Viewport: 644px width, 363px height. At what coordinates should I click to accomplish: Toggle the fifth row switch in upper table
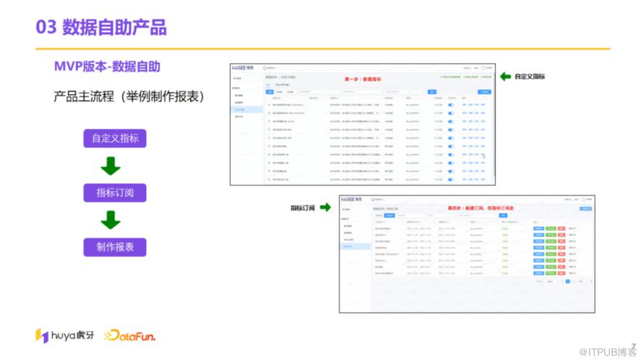[452, 138]
